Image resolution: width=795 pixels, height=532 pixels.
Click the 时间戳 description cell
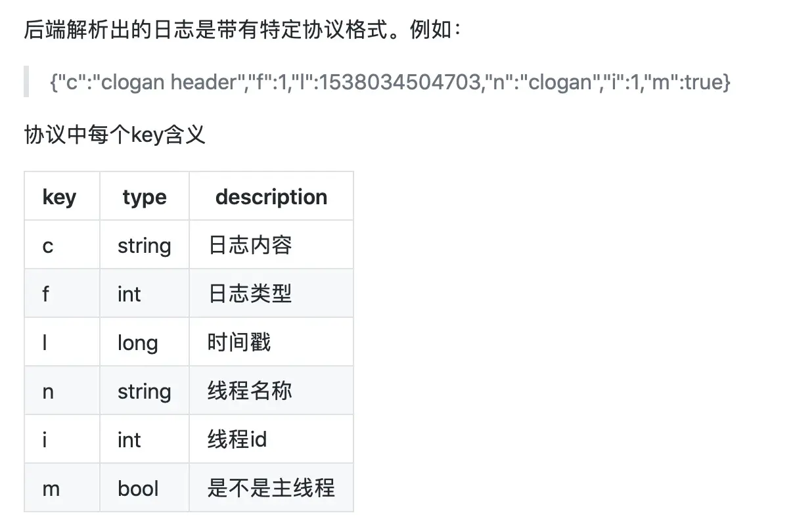(271, 342)
